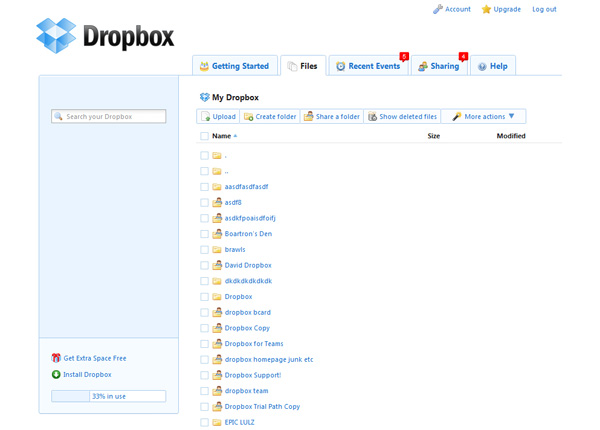Click folder icon of brawls
Viewport: 600px width, 430px height.
point(217,249)
